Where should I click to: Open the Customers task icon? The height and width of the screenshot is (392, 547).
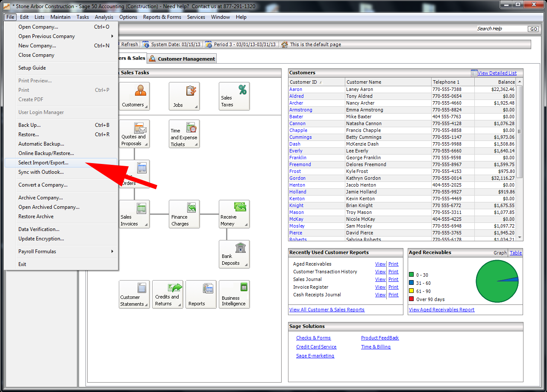pyautogui.click(x=134, y=96)
